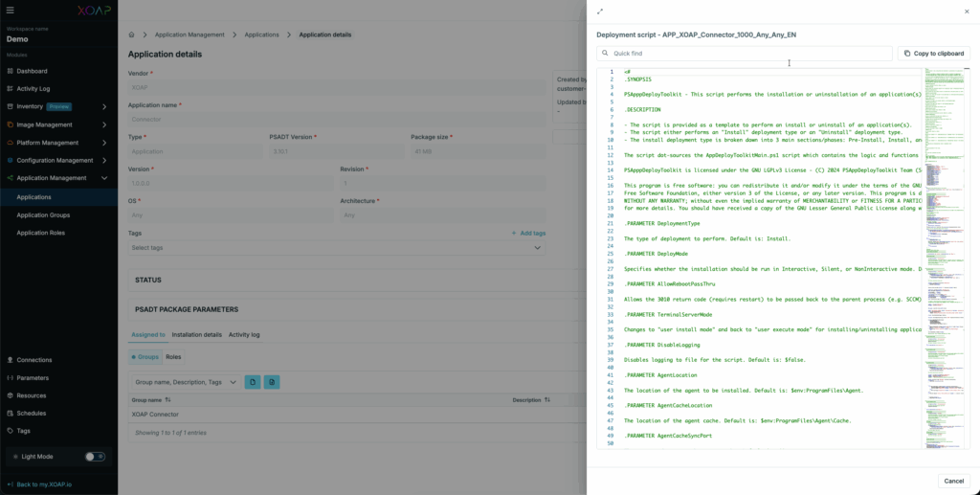
Task: Click the Quick find search field
Action: (x=745, y=54)
